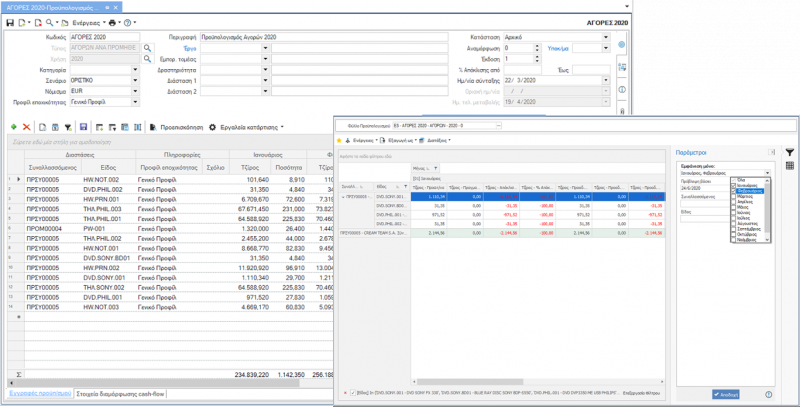The height and width of the screenshot is (407, 800).
Task: Click the magnifier lookup beside the Τύπος field
Action: (x=147, y=48)
